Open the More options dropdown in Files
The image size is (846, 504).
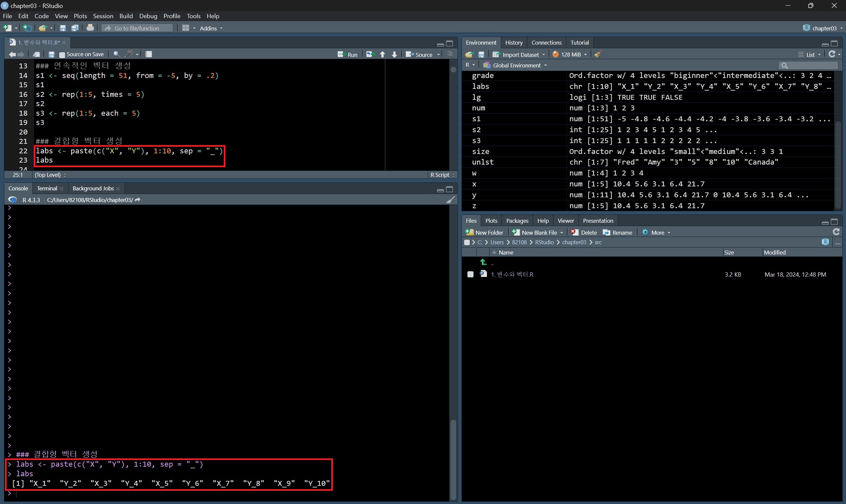point(657,233)
